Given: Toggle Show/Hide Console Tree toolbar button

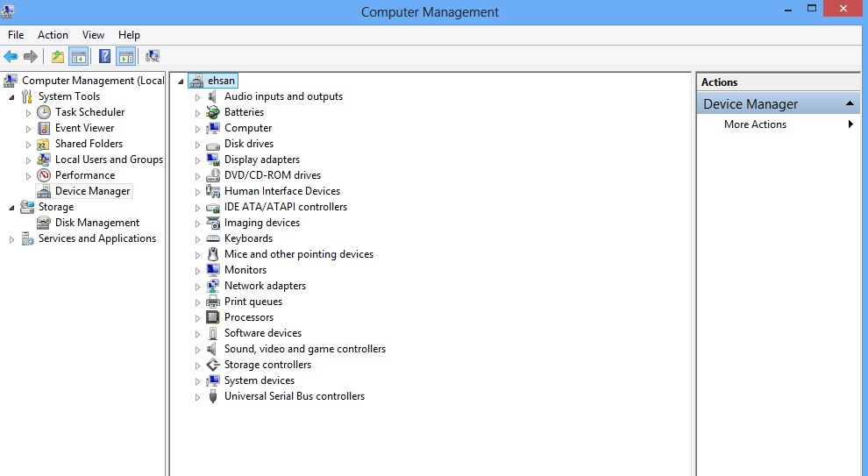Looking at the screenshot, I should [x=79, y=57].
